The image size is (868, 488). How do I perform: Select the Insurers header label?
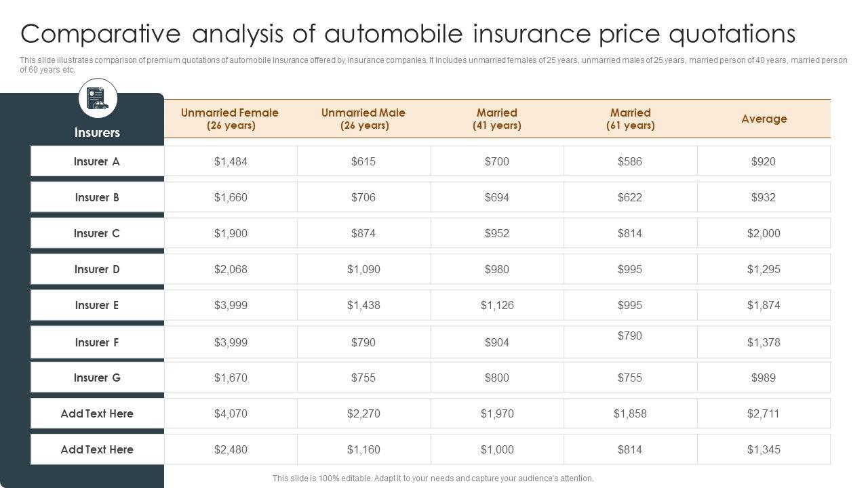(x=97, y=133)
